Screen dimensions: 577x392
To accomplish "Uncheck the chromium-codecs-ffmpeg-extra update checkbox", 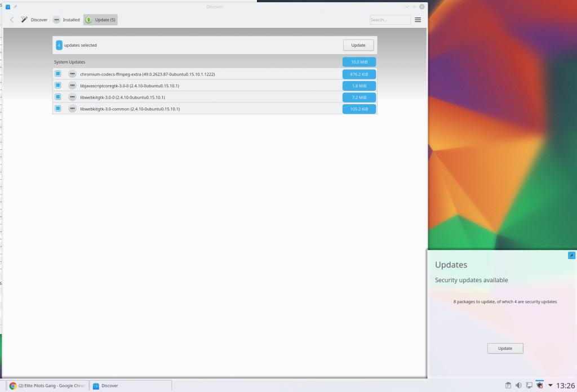I will point(57,74).
